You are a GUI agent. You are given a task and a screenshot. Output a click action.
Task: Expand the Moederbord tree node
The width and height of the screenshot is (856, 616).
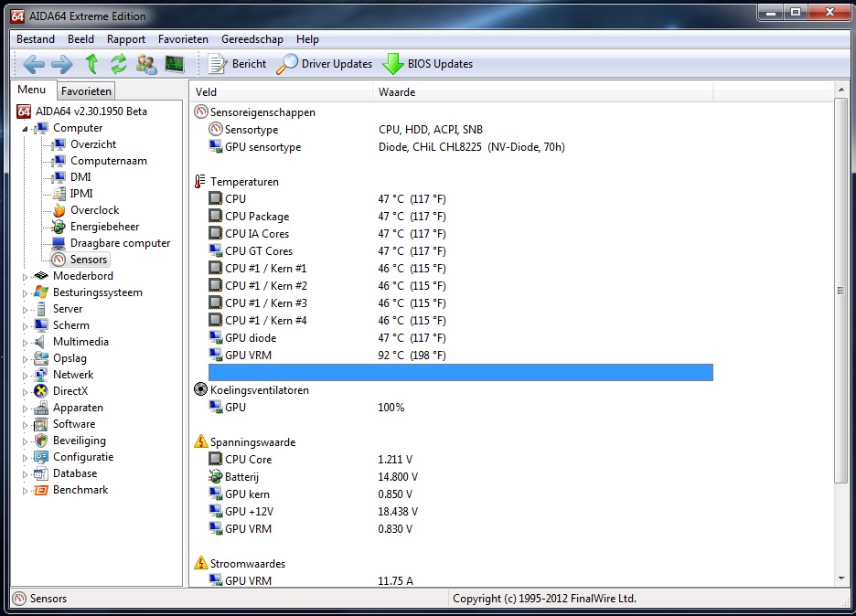pyautogui.click(x=25, y=277)
